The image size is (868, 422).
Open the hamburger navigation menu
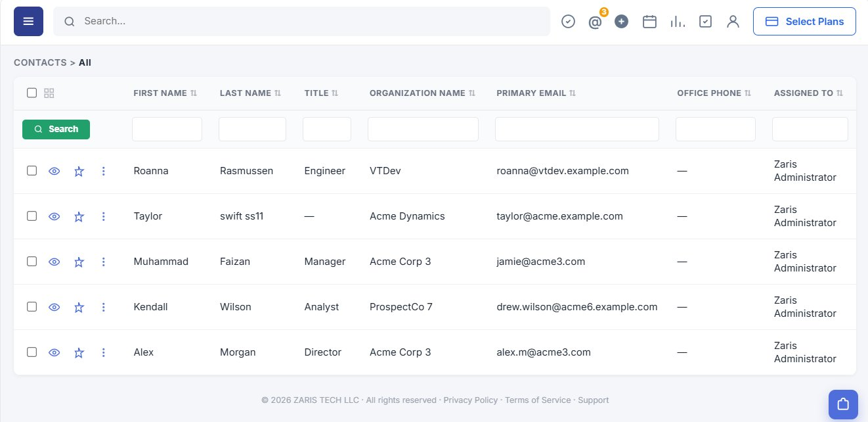(x=28, y=21)
